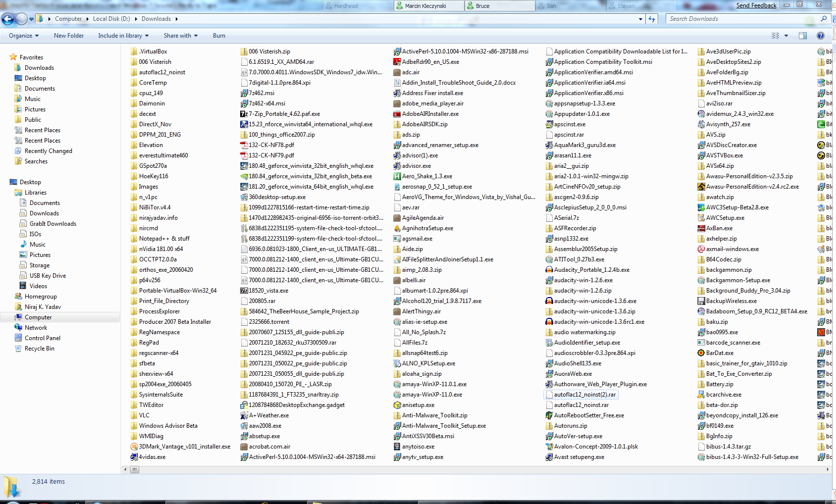Click the Send Feedback link
Image resolution: width=836 pixels, height=504 pixels.
756,5
